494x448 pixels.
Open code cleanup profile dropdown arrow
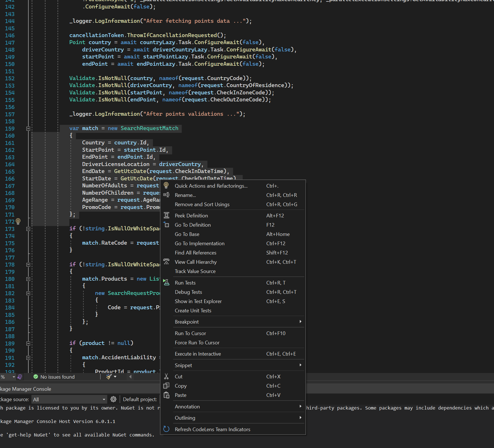pos(115,377)
